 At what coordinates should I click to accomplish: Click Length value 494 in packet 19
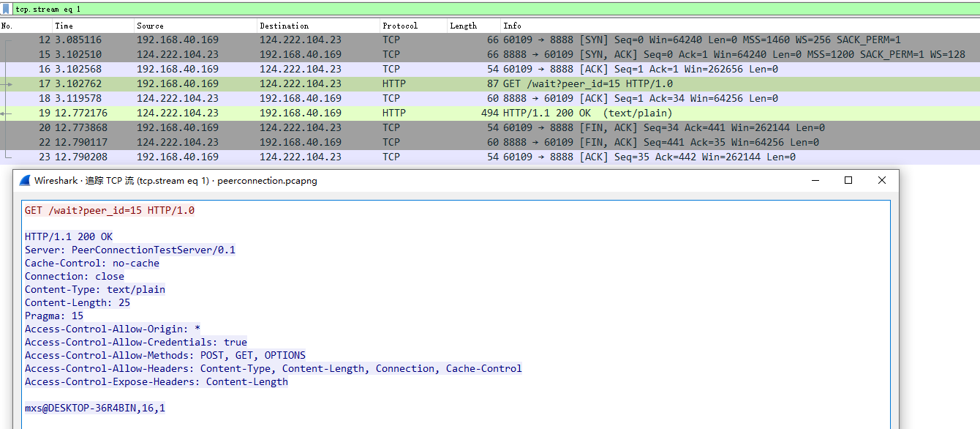[489, 113]
